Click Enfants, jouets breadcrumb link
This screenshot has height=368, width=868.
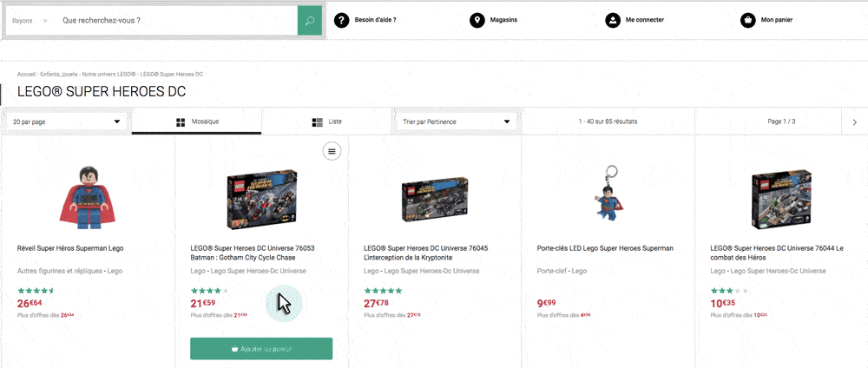pos(59,74)
